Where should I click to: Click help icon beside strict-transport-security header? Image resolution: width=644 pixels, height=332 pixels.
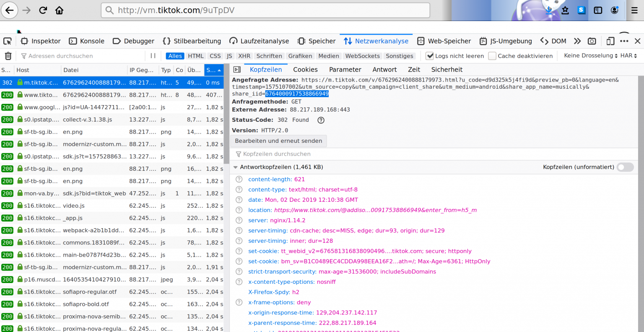(x=239, y=272)
